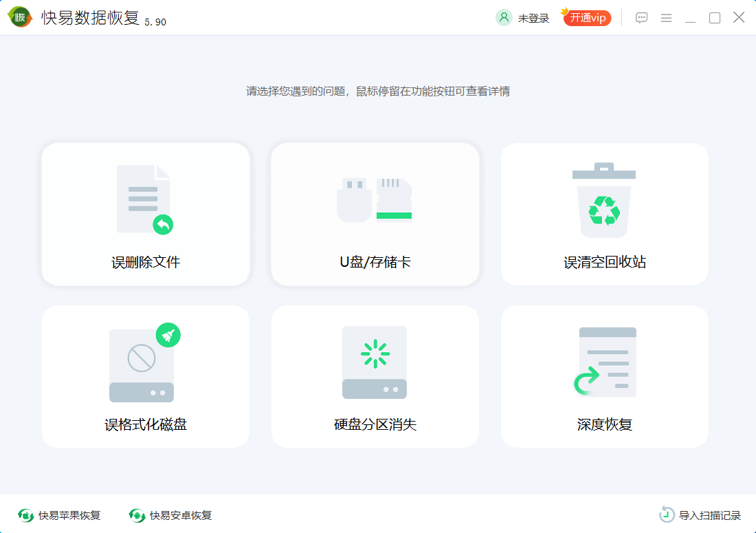Click the circular import icon beside 导入扫描记录

tap(665, 513)
